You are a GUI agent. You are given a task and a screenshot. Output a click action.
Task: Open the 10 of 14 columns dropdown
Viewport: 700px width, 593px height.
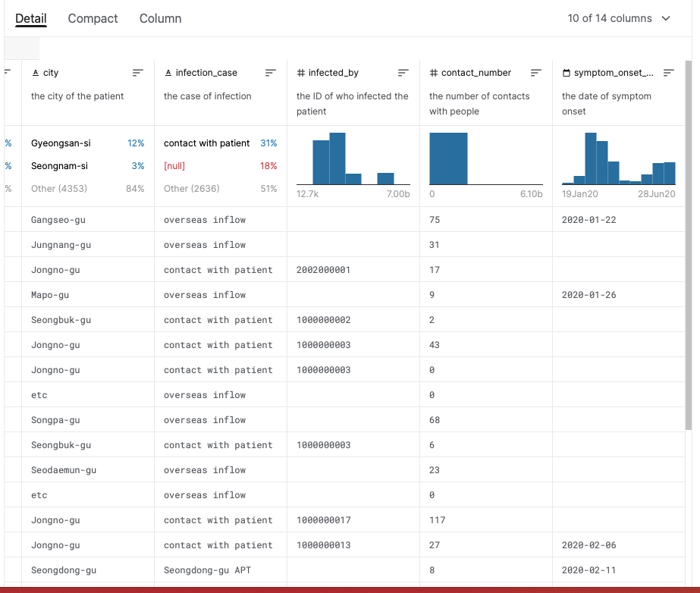click(619, 18)
